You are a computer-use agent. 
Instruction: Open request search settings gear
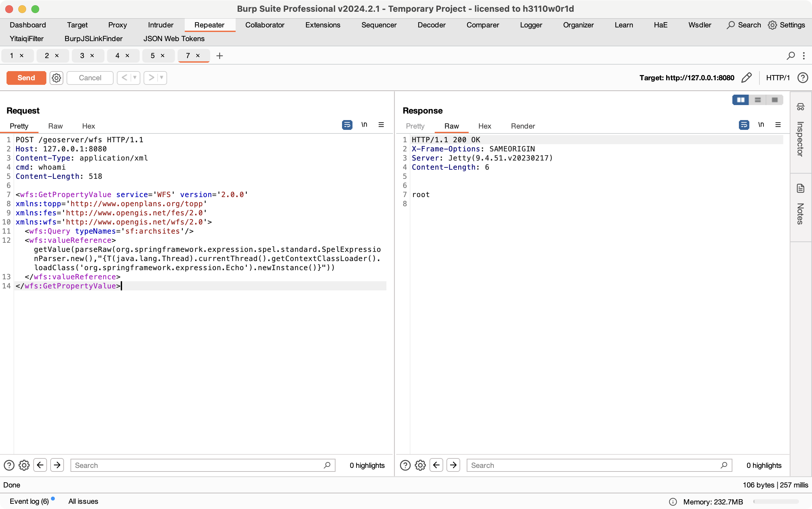point(24,465)
